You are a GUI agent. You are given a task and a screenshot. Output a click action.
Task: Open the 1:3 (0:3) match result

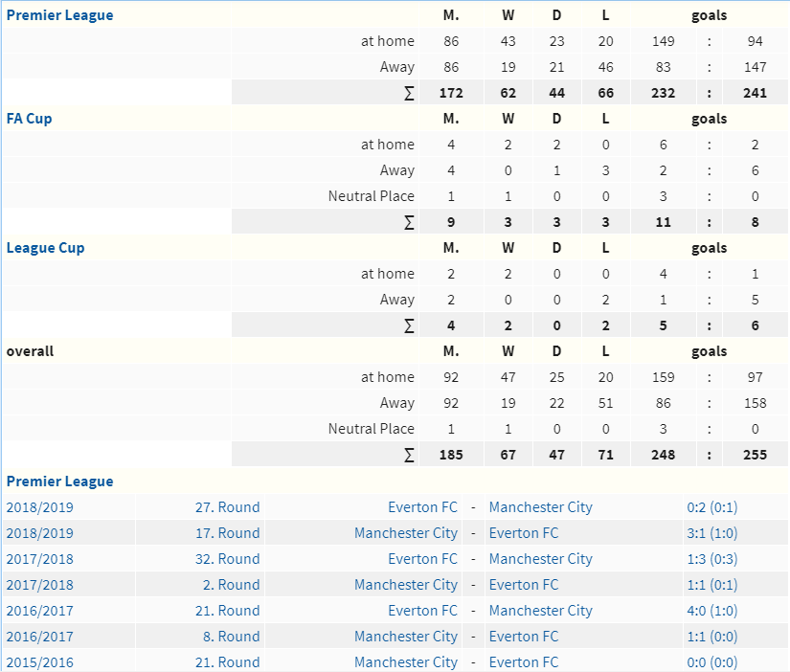tap(711, 559)
